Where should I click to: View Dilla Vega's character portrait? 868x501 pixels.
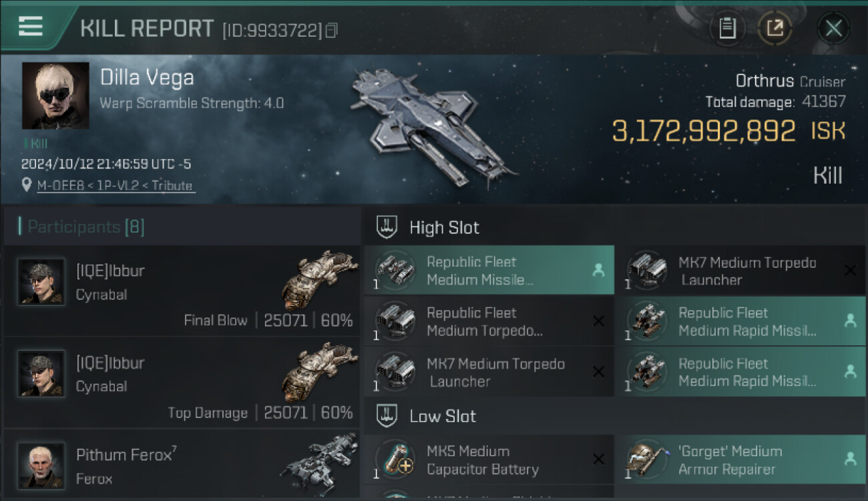[x=55, y=95]
